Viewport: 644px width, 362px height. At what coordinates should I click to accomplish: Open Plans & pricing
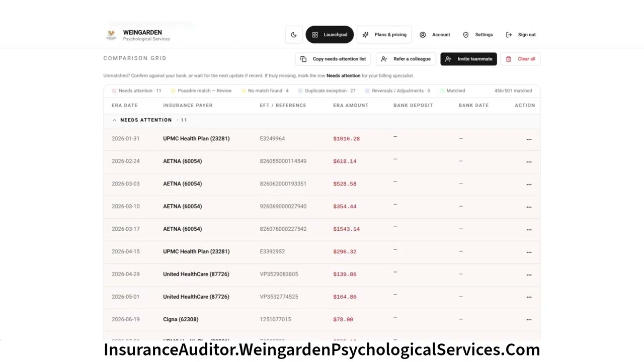(384, 35)
